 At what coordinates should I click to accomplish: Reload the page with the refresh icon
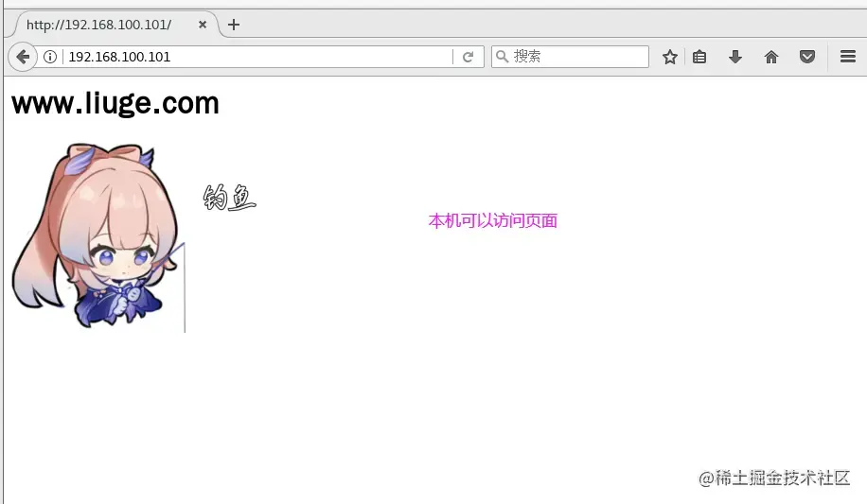pos(468,57)
